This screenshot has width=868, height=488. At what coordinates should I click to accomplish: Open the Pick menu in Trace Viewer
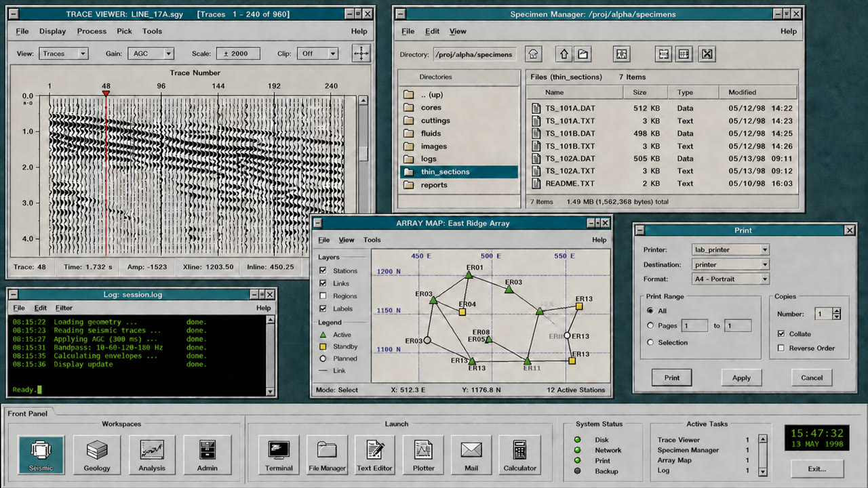(124, 31)
